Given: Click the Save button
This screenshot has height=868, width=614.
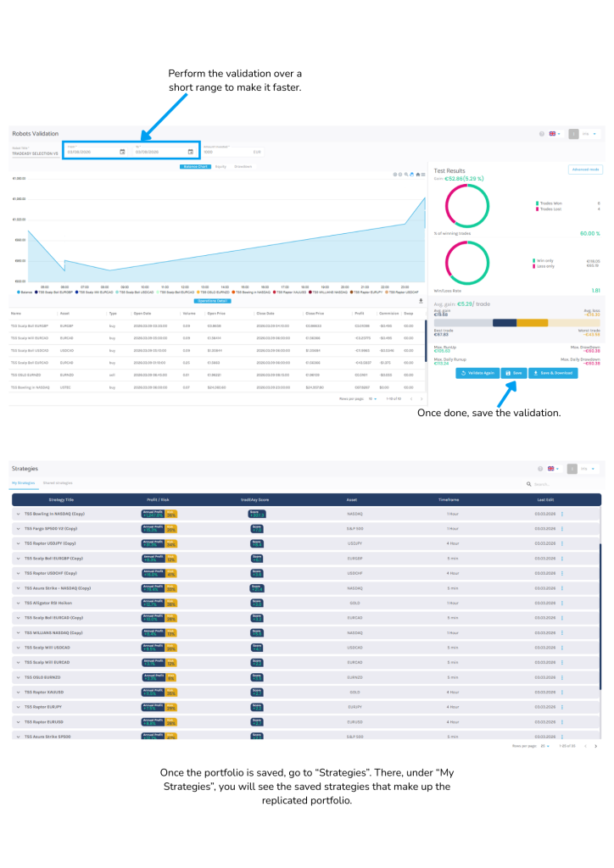Looking at the screenshot, I should (514, 373).
